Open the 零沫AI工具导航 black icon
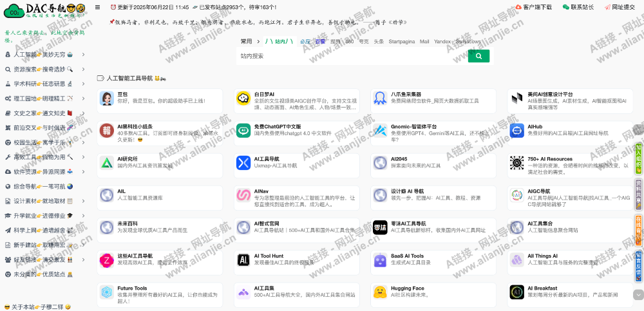Image resolution: width=644 pixels, height=311 pixels. [380, 227]
